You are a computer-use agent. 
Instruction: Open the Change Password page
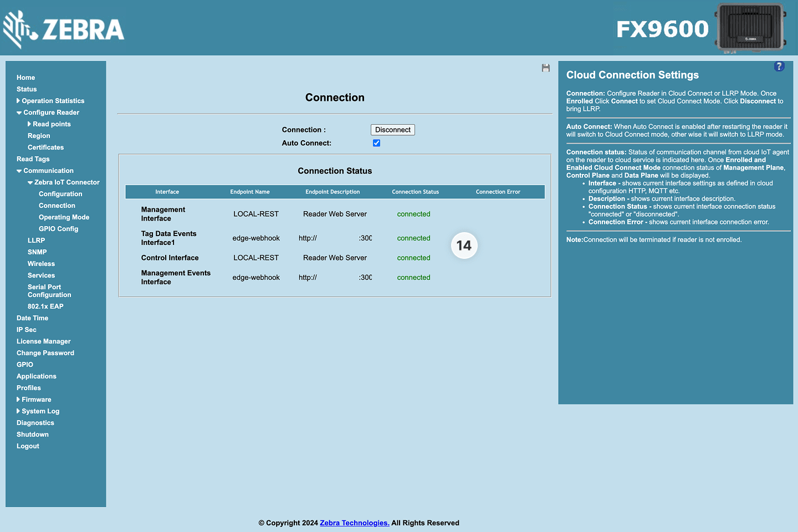click(x=45, y=353)
